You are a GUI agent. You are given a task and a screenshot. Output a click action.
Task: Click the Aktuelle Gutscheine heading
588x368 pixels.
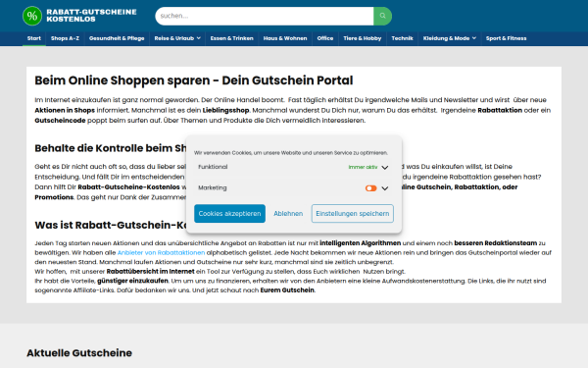pyautogui.click(x=79, y=353)
